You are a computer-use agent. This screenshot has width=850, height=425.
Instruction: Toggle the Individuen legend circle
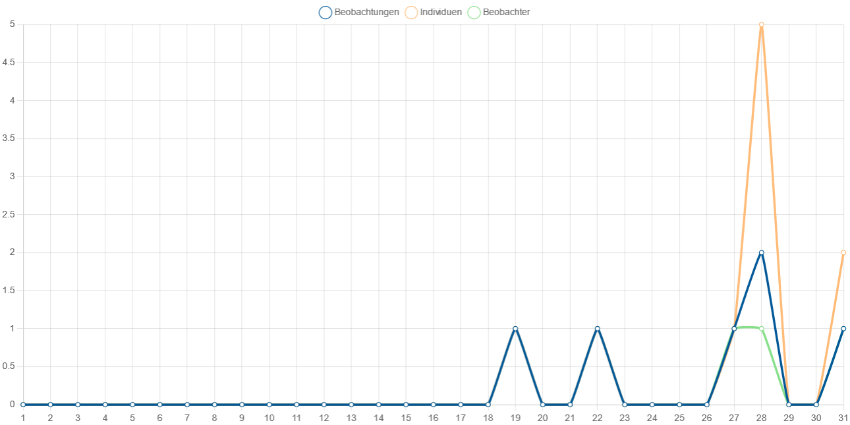click(411, 12)
